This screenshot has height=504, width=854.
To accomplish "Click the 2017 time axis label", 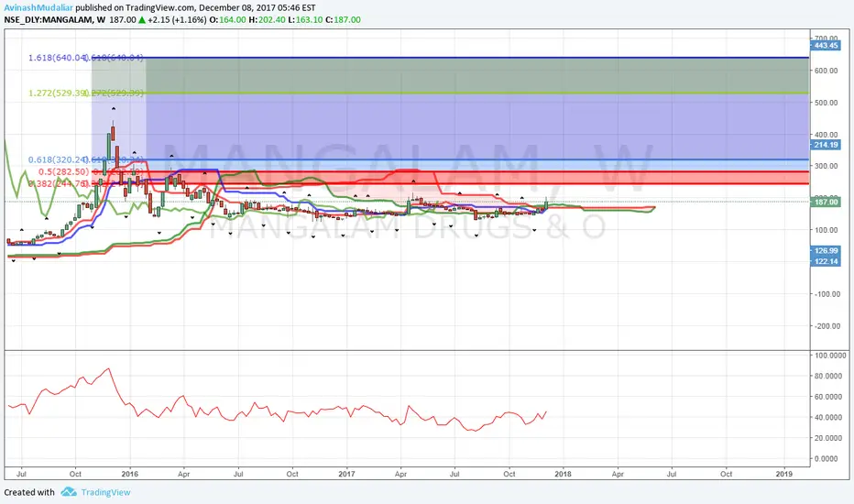I will 346,474.
